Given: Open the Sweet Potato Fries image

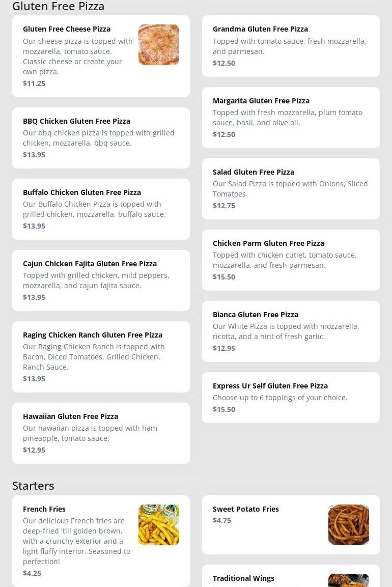Looking at the screenshot, I should pos(348,524).
